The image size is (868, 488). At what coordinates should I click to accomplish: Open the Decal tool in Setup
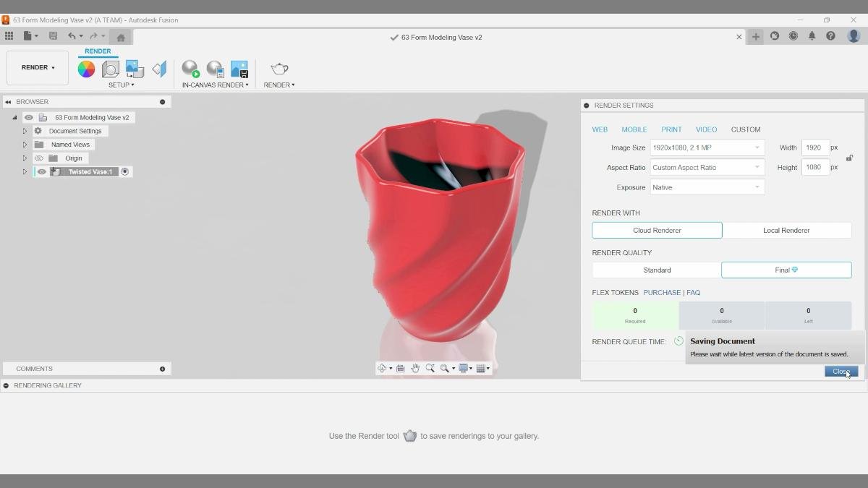tap(133, 68)
